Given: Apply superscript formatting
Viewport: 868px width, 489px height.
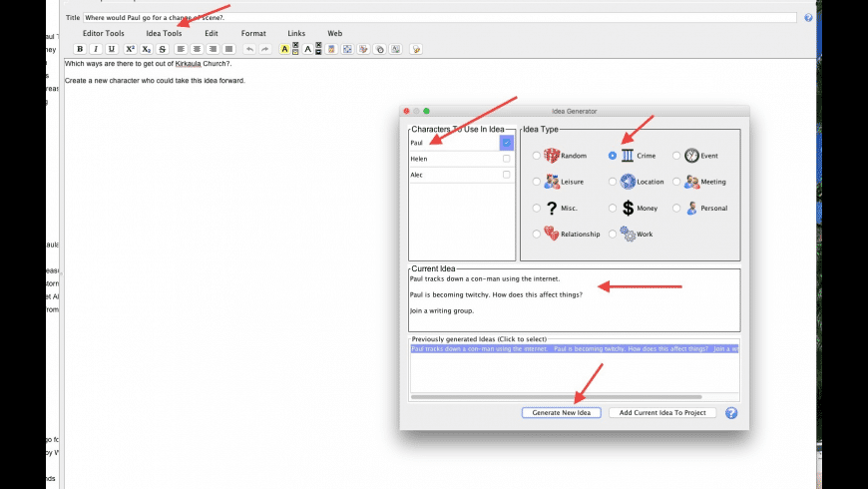Looking at the screenshot, I should coord(130,49).
